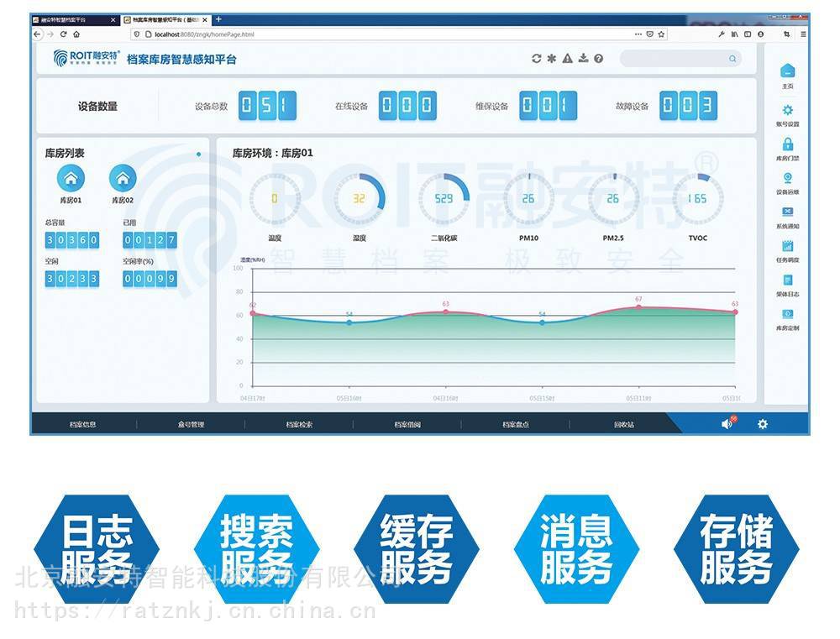Select storeroom 库房01 in the list
The height and width of the screenshot is (639, 840).
(x=71, y=178)
